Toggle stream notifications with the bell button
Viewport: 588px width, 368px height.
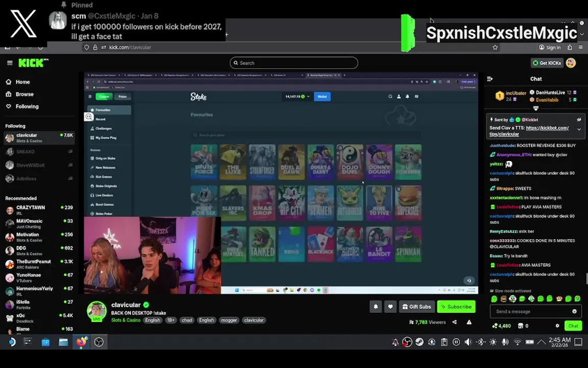coord(375,307)
